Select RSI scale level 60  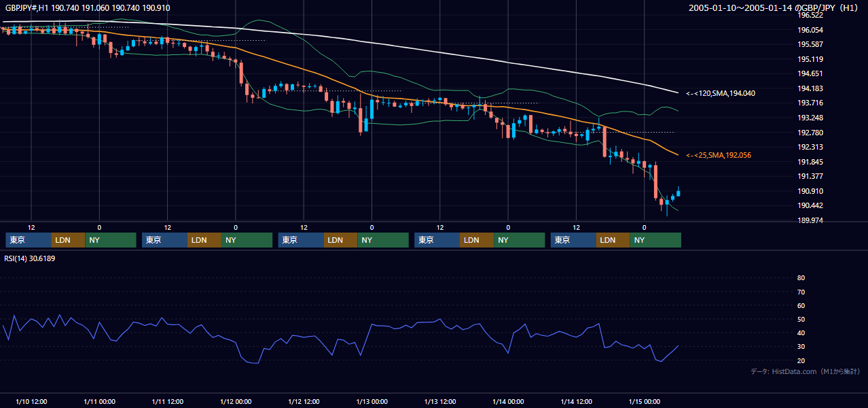[x=801, y=305]
